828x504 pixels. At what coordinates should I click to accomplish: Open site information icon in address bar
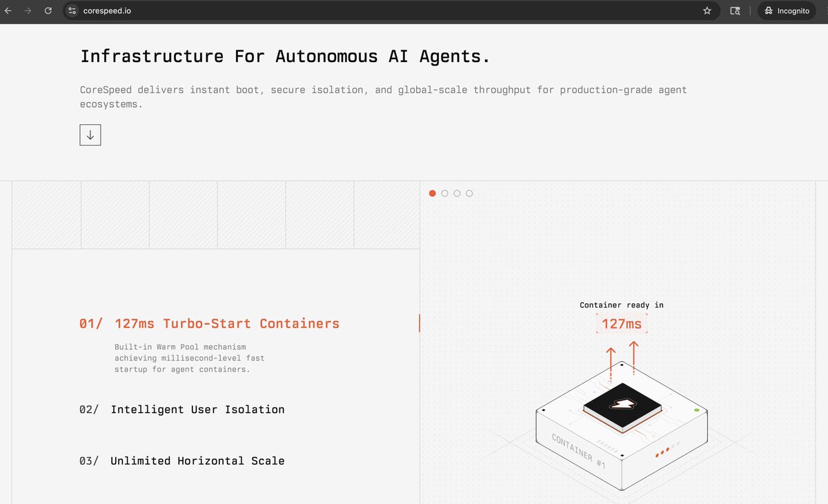pos(72,11)
